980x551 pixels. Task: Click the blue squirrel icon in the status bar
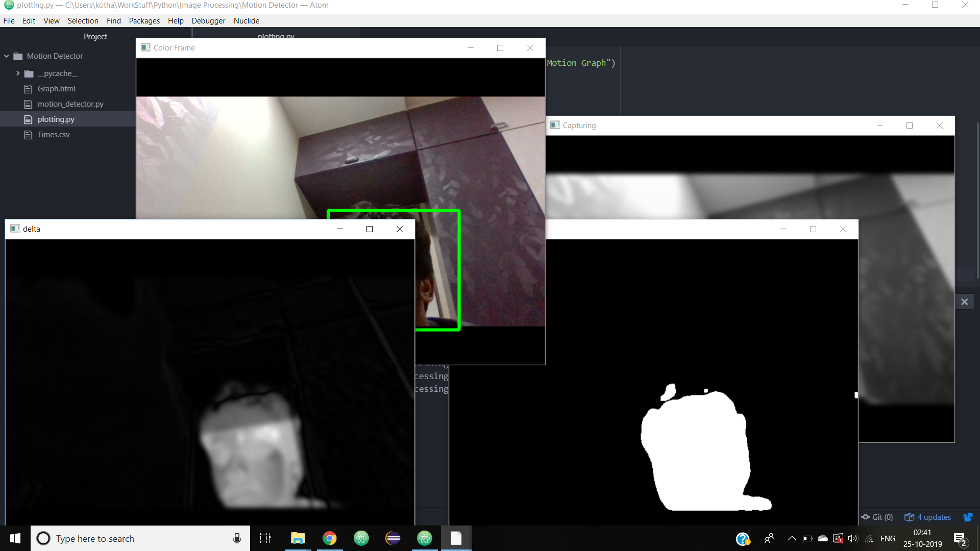click(x=967, y=517)
